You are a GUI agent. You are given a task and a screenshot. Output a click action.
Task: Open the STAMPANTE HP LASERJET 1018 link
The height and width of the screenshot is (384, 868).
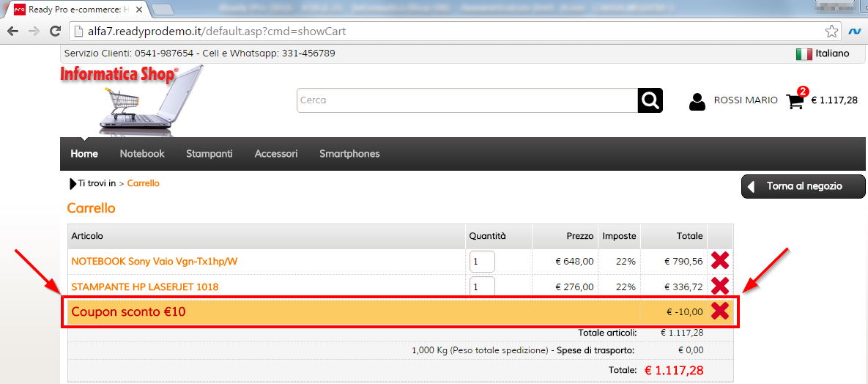pyautogui.click(x=144, y=287)
